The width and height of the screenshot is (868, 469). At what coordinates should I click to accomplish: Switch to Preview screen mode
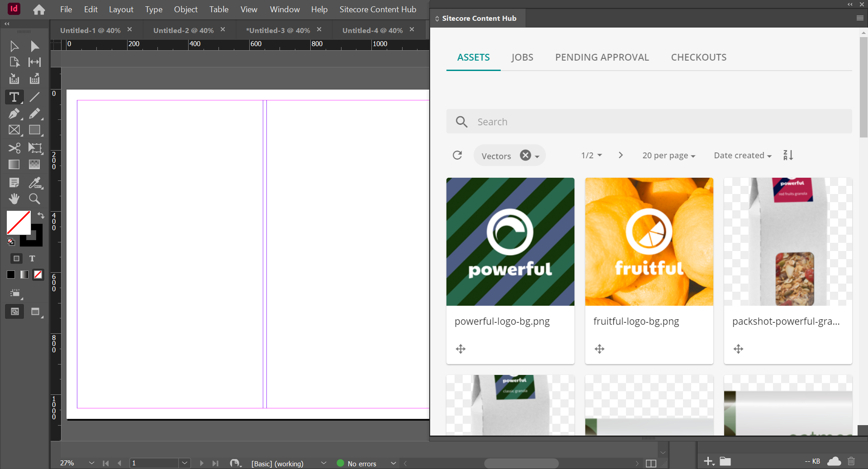(35, 312)
